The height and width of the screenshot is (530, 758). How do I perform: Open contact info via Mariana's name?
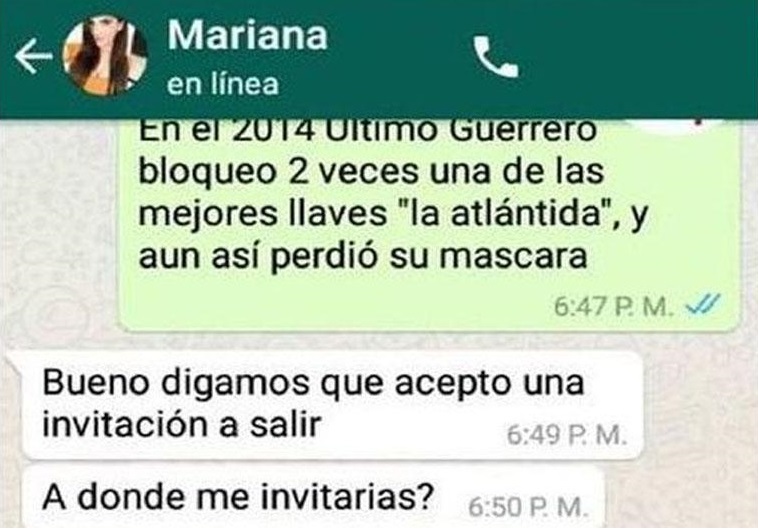pyautogui.click(x=248, y=35)
